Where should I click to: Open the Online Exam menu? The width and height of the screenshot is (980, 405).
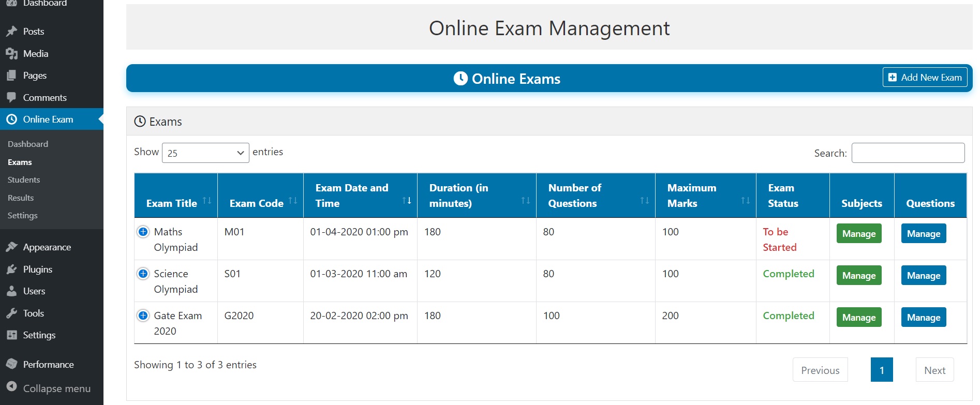pyautogui.click(x=52, y=119)
